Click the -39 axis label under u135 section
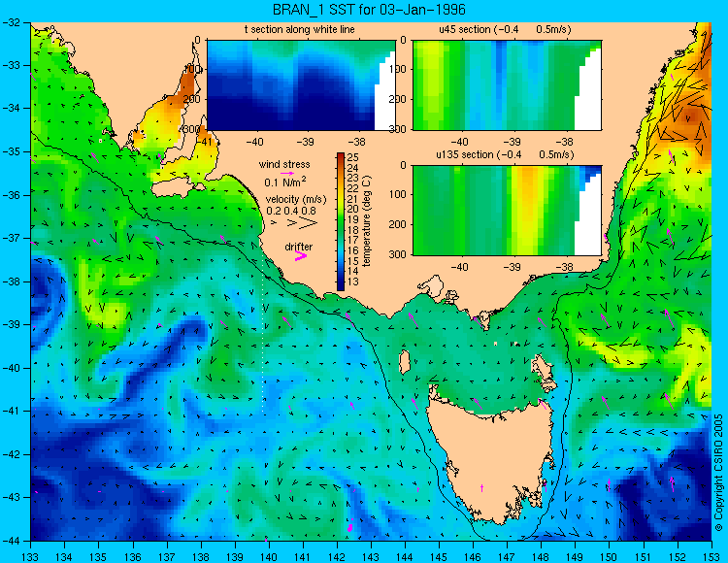728x563 pixels. click(x=513, y=267)
